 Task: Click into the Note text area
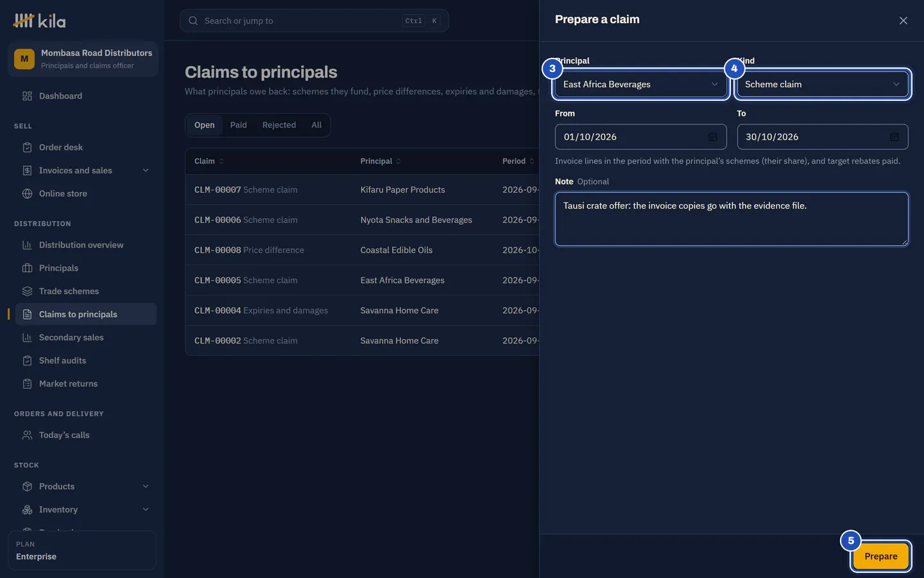[x=732, y=219]
